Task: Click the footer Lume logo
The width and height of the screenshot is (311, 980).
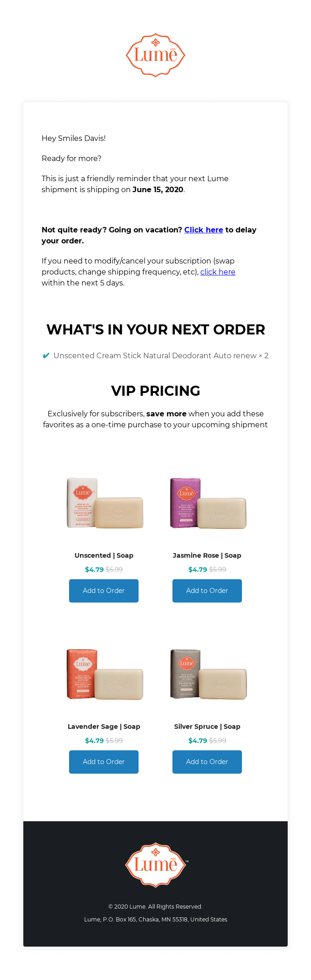Action: (x=156, y=865)
